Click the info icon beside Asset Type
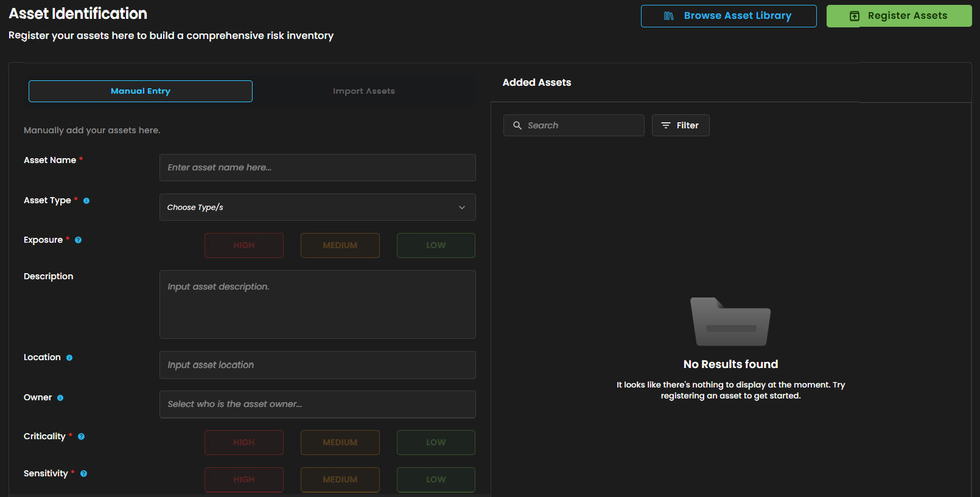The width and height of the screenshot is (980, 497). [x=86, y=201]
